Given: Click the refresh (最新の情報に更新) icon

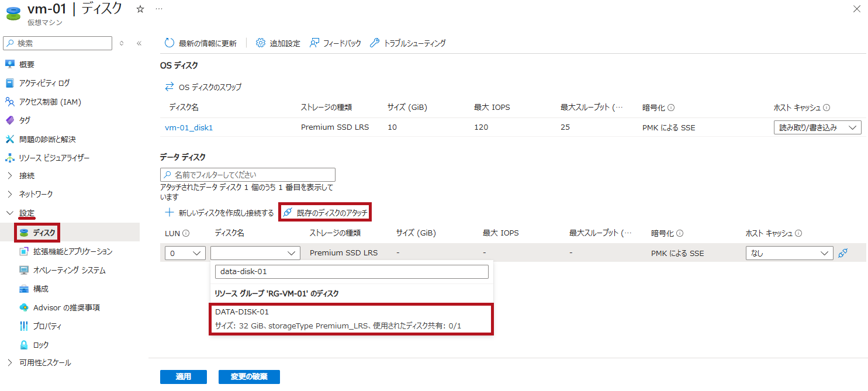Looking at the screenshot, I should (170, 43).
